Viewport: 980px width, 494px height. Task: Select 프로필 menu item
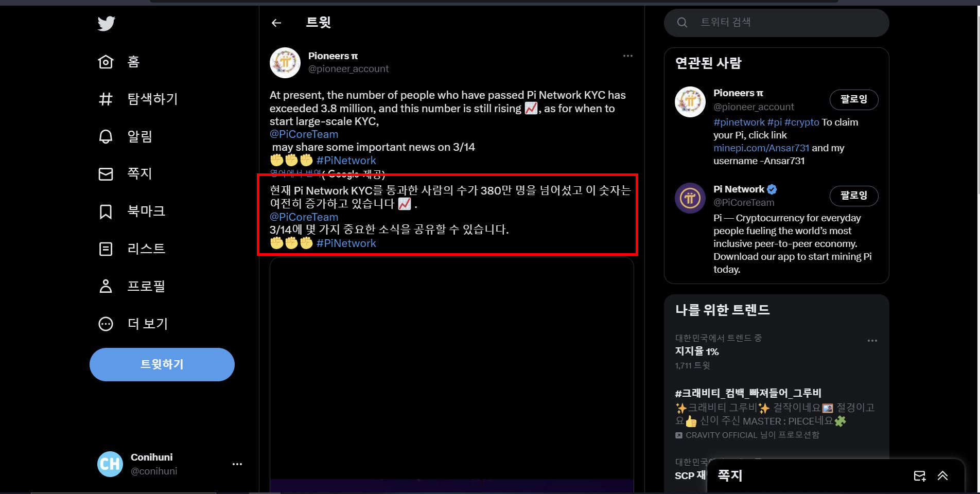coord(146,286)
